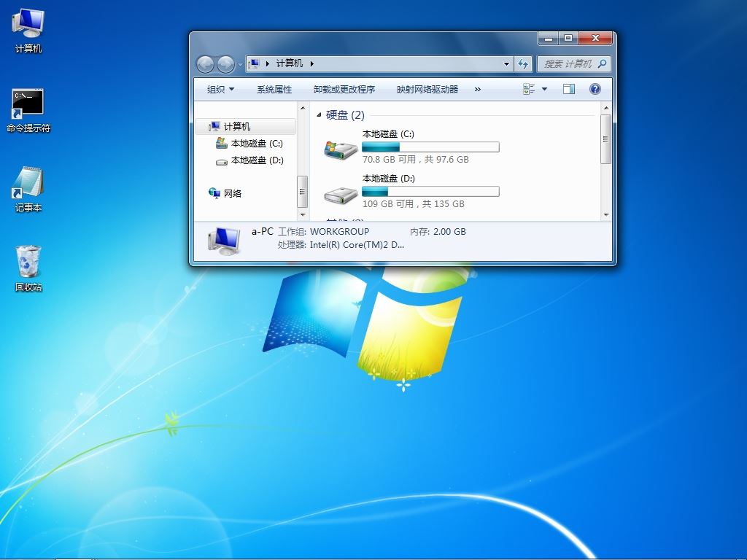Open the 计算机 desktop icon
747x560 pixels.
coord(28,31)
